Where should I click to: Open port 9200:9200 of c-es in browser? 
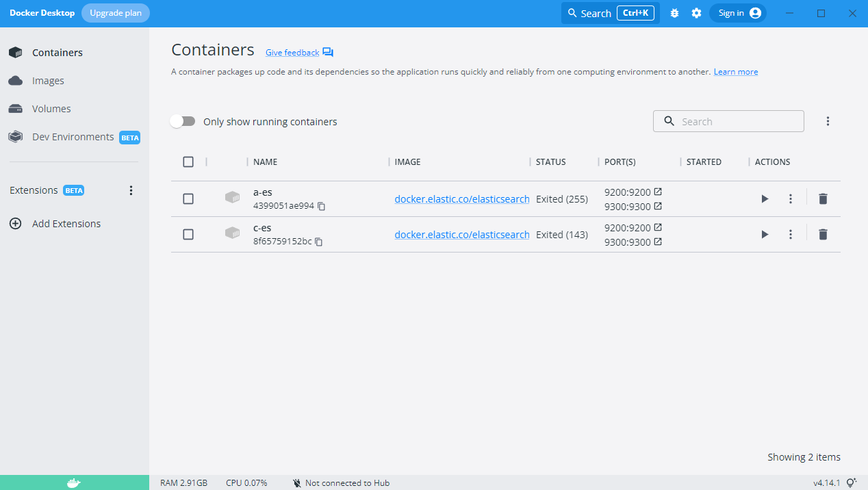point(658,227)
